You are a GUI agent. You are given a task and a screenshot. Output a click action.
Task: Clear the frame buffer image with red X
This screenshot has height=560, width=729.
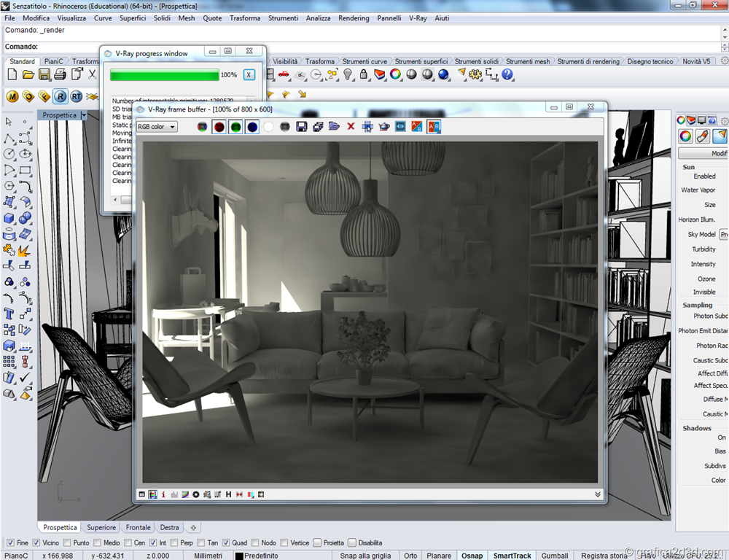[x=351, y=127]
